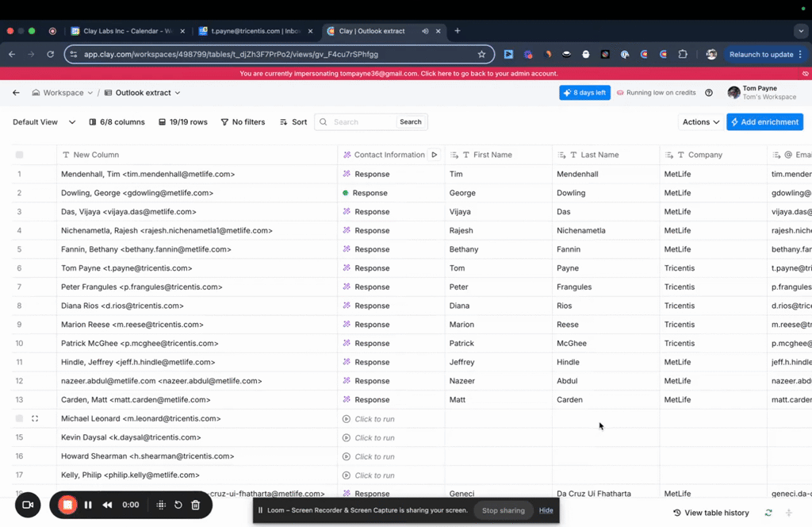Expand the Michael Leonard row
Image resolution: width=812 pixels, height=527 pixels.
pyautogui.click(x=35, y=418)
